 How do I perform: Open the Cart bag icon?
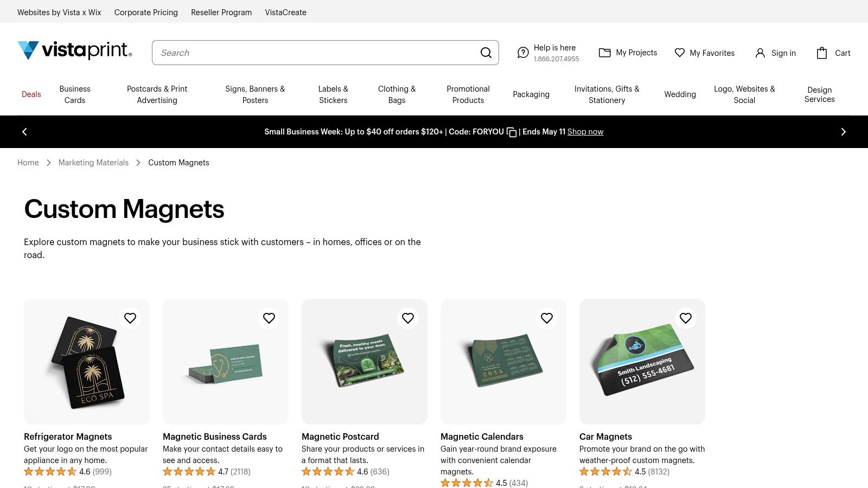click(822, 53)
